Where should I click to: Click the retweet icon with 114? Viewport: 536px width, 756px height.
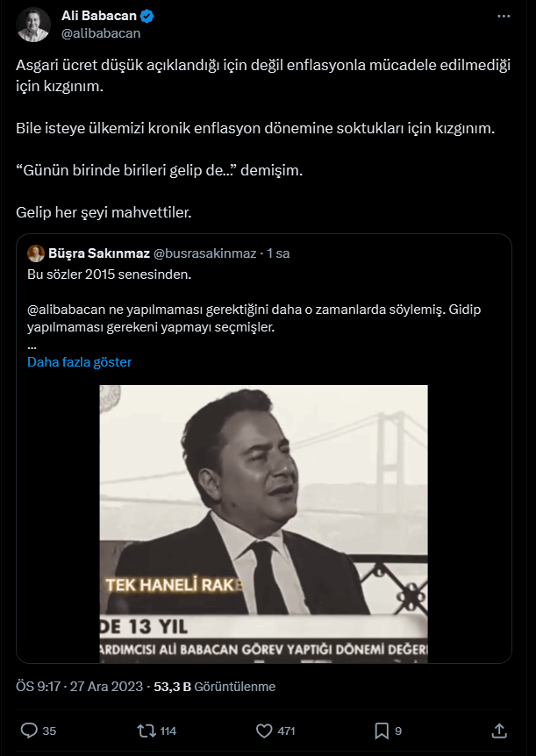pos(146,731)
